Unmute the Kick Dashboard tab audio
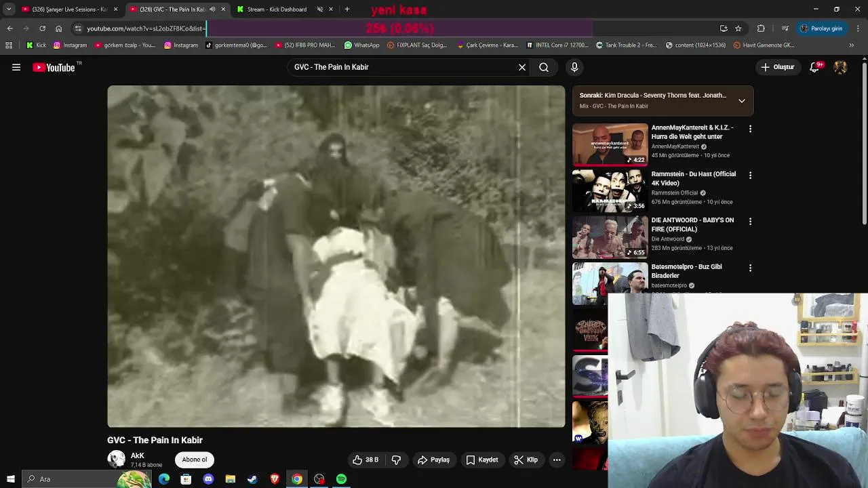The height and width of the screenshot is (488, 868). tap(320, 9)
